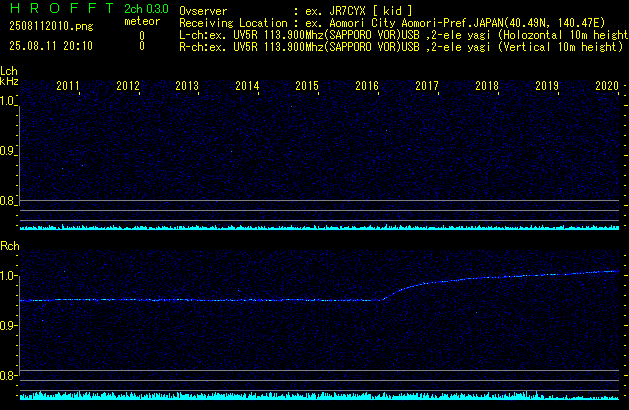This screenshot has width=629, height=410.
Task: Click the Lch channel label
Action: point(9,71)
